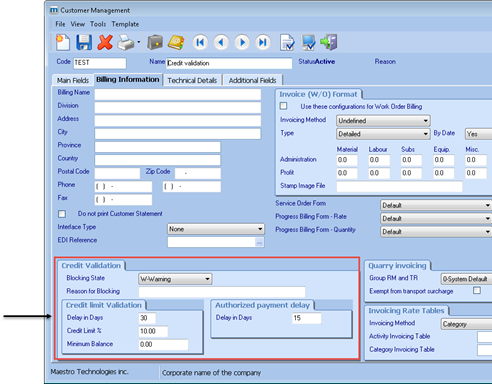Screen dimensions: 492x384
Task: Open the Invoicing Method Undefined dropdown
Action: coord(383,121)
